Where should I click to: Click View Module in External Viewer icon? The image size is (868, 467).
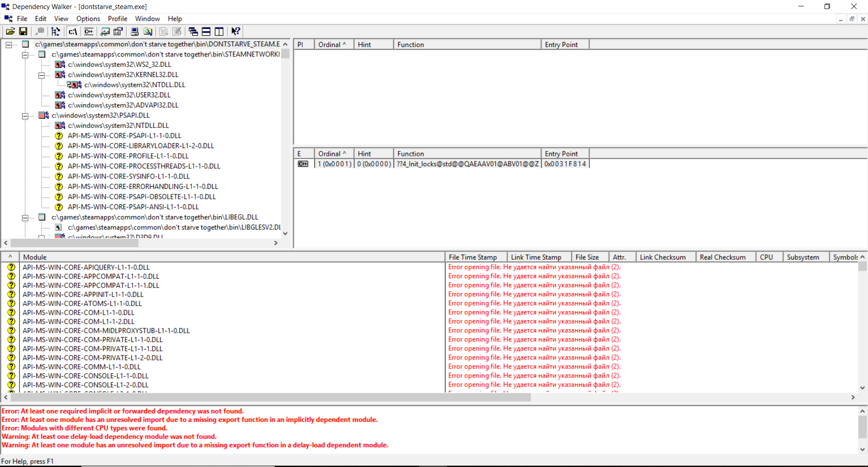pyautogui.click(x=105, y=31)
